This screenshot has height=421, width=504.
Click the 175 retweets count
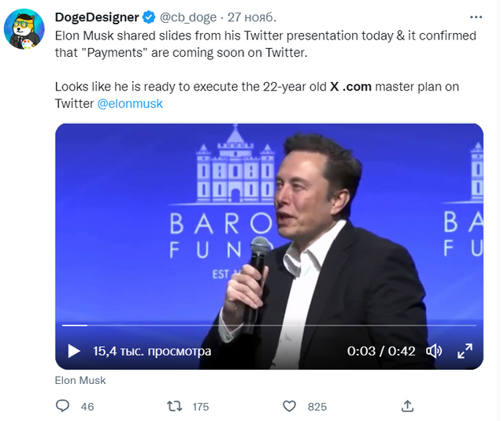(201, 407)
